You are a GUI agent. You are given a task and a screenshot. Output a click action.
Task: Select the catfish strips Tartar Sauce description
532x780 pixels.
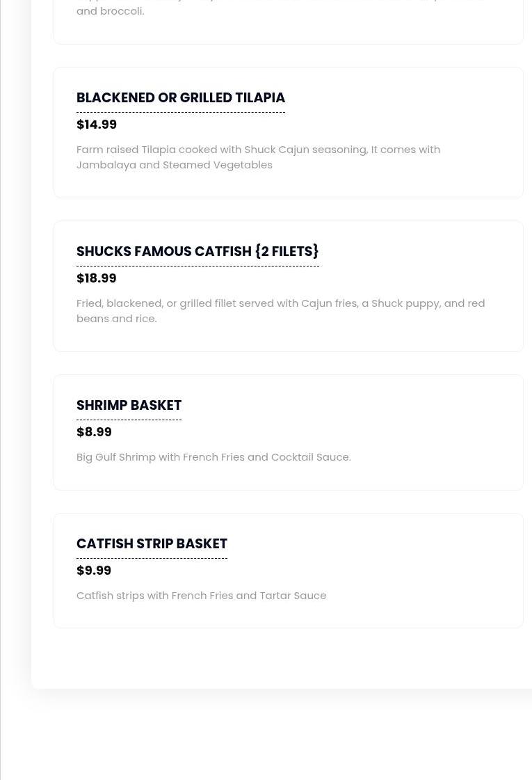click(x=202, y=596)
